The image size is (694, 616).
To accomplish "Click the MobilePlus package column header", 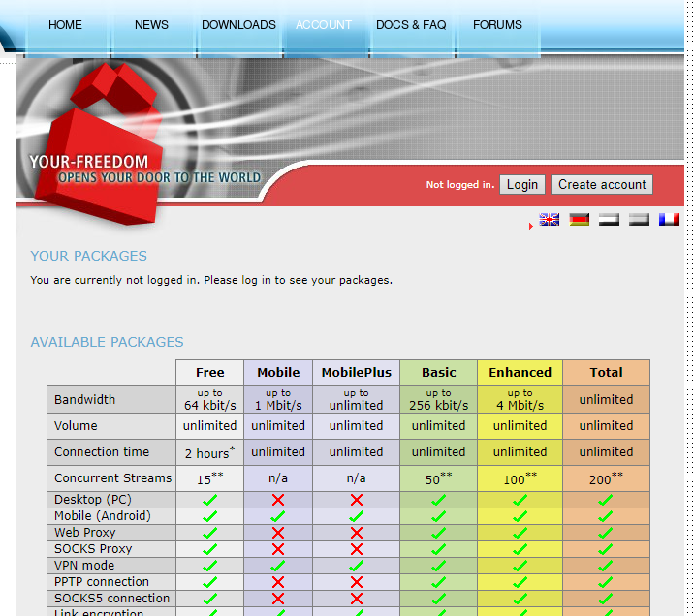I will point(357,372).
